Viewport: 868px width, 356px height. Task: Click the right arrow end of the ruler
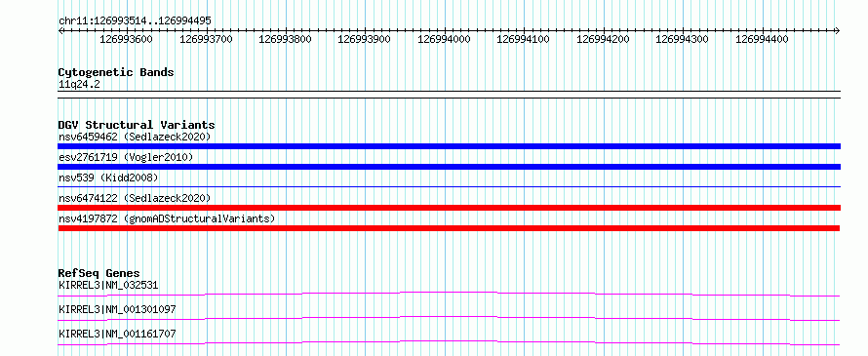(838, 30)
